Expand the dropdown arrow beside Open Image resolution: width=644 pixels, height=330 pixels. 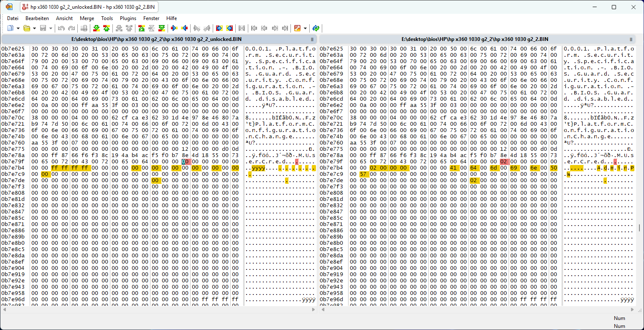(34, 28)
